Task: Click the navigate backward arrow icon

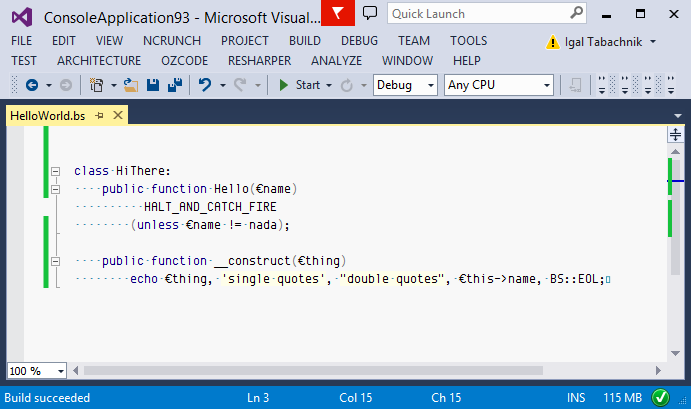Action: click(31, 85)
